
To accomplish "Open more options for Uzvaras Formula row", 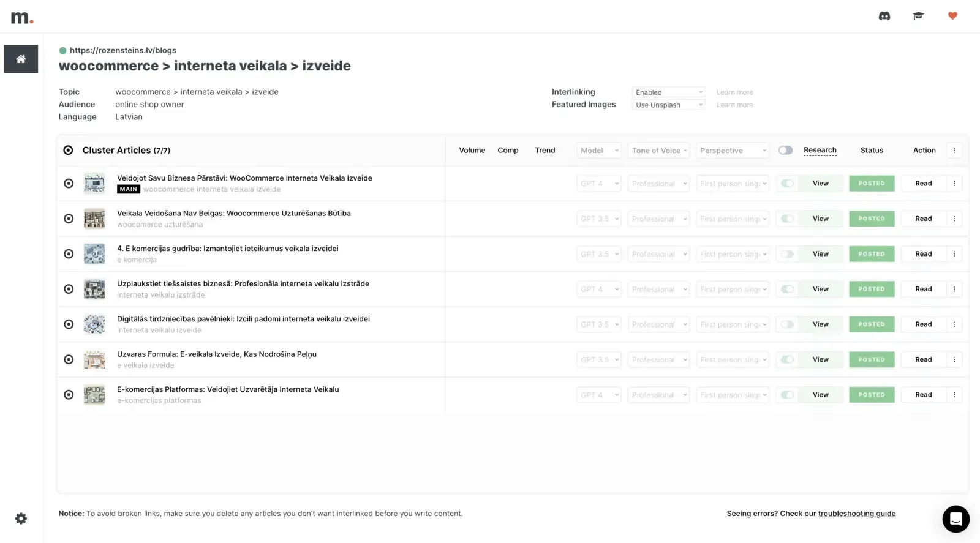I will (954, 359).
